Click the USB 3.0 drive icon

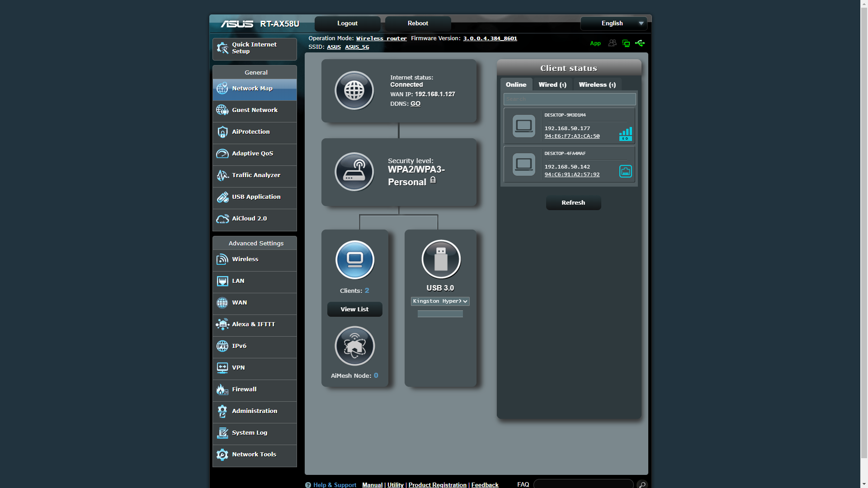tap(441, 259)
